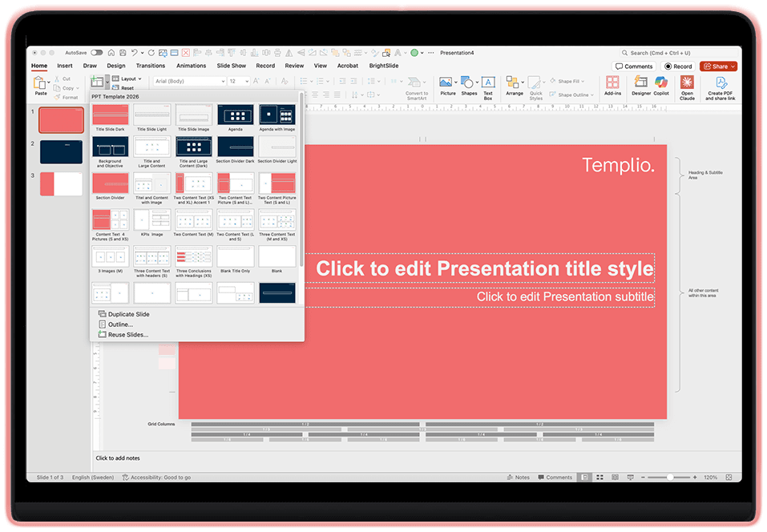Toggle Record mode on

coord(678,66)
